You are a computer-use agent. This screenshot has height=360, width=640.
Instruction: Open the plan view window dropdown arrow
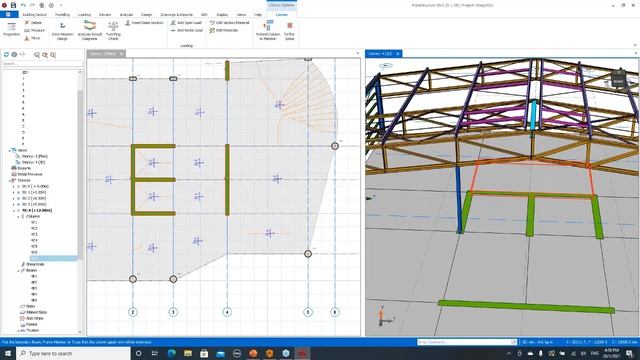[358, 53]
